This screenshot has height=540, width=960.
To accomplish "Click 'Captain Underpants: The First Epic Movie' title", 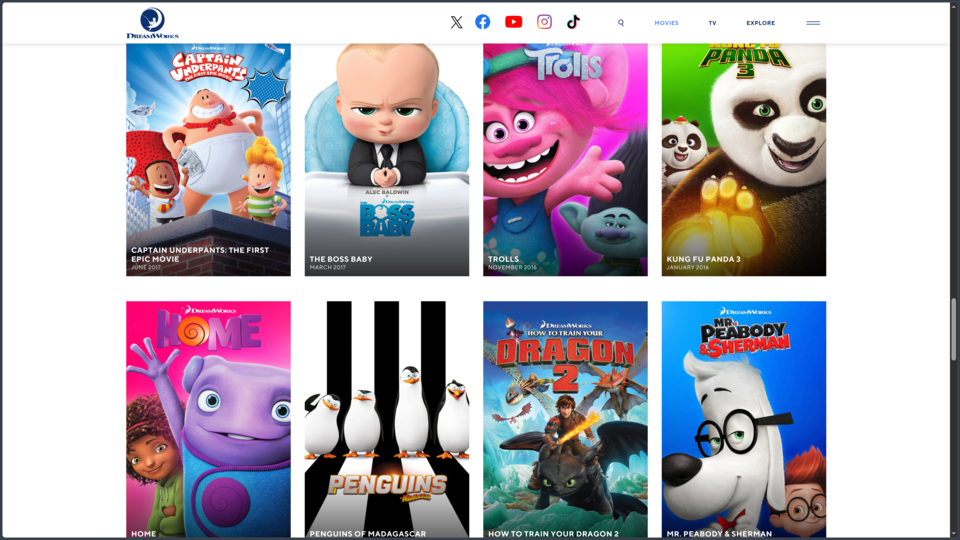I will [x=200, y=254].
